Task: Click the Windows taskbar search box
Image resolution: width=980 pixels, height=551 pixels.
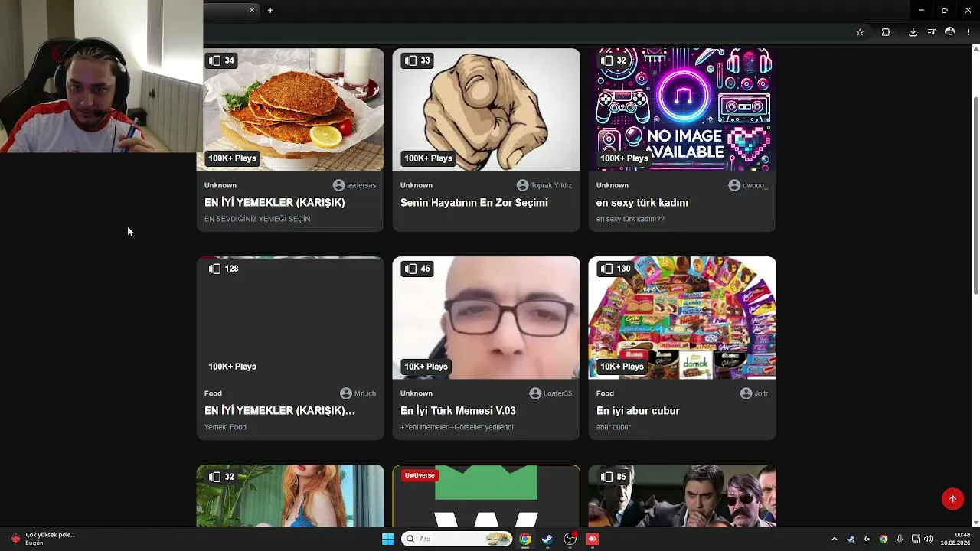Action: coord(456,539)
